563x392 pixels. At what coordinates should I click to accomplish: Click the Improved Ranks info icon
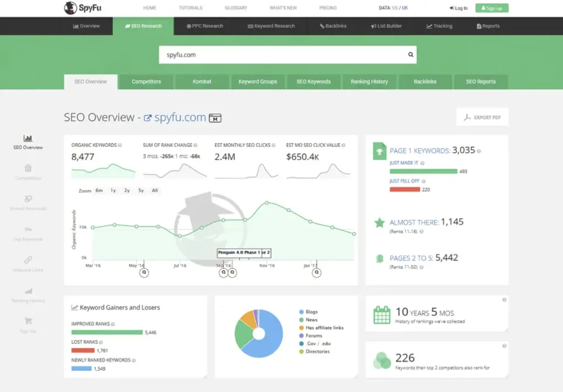(x=113, y=324)
